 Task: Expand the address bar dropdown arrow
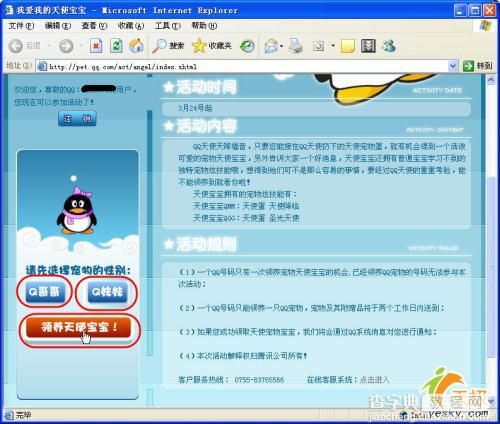[452, 66]
